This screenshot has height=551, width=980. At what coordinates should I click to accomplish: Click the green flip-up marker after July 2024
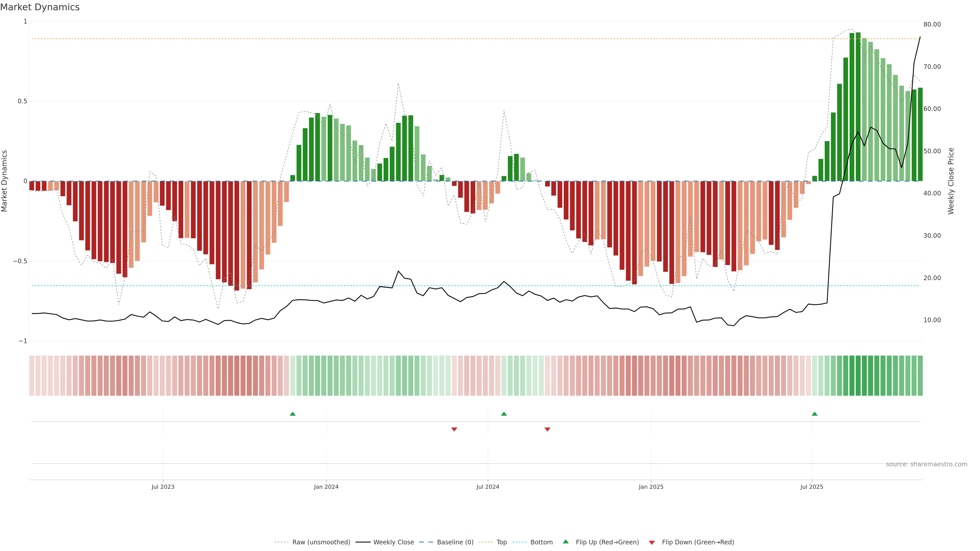[x=504, y=414]
